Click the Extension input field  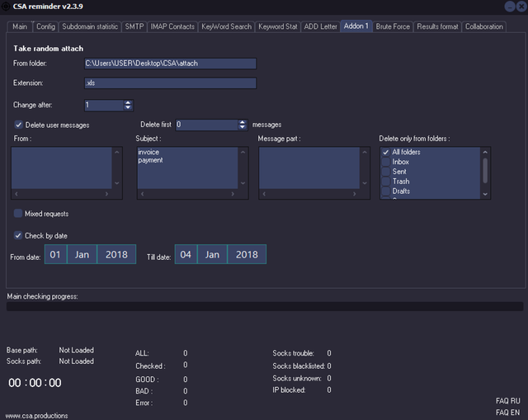[170, 83]
